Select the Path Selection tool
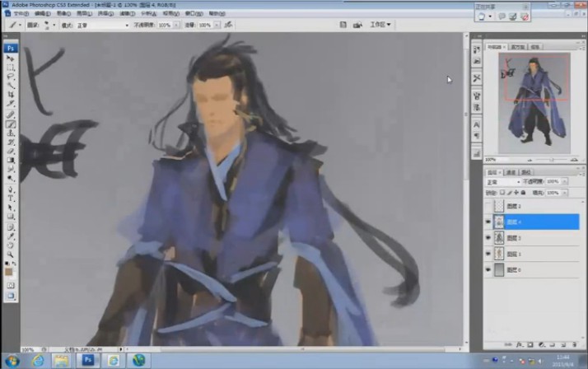 pyautogui.click(x=11, y=208)
